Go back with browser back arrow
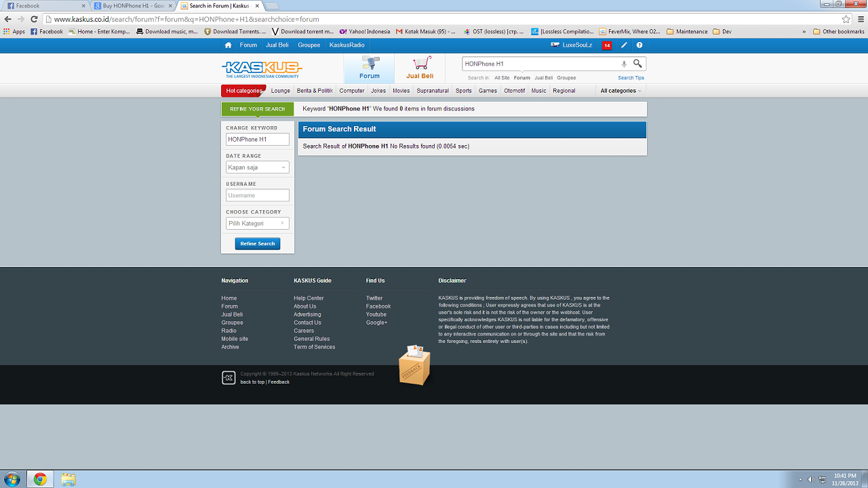 [7, 19]
